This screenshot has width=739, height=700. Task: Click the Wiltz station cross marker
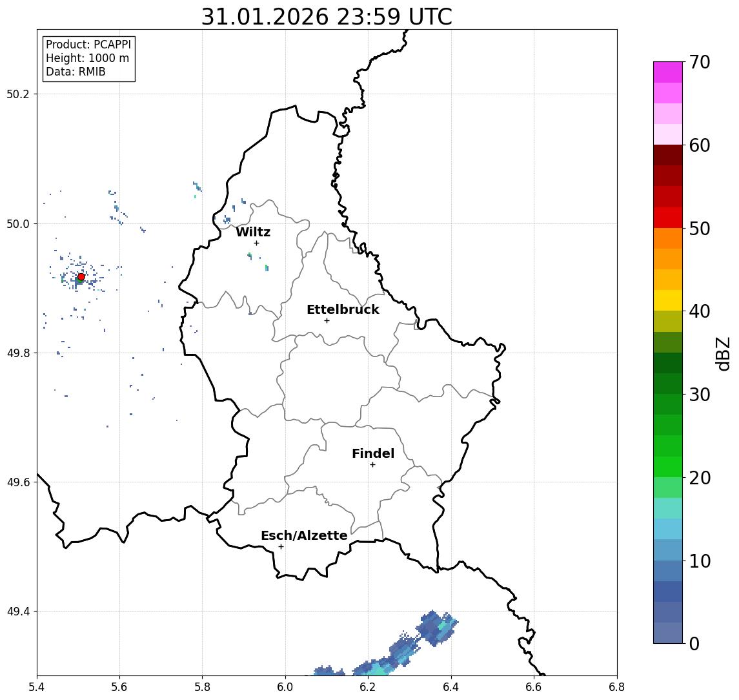(256, 243)
